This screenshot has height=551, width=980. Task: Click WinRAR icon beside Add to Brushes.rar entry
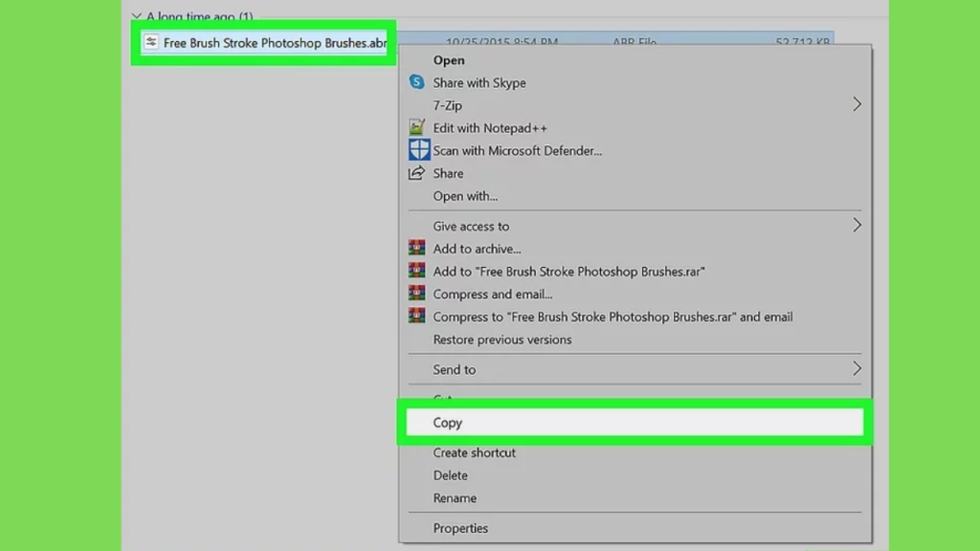coord(416,271)
